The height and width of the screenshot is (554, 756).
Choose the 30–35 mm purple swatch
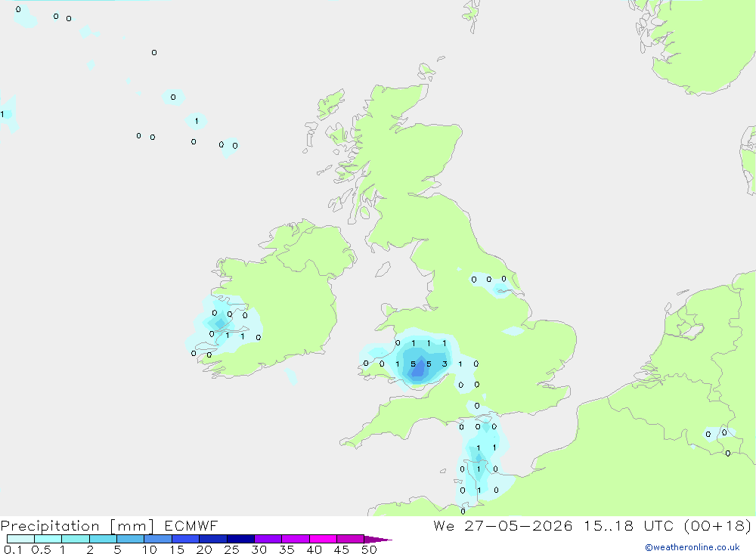pos(268,539)
